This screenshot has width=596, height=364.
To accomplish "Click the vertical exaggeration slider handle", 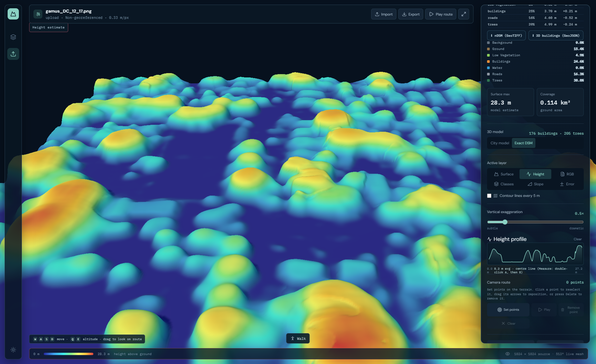I will coord(505,222).
